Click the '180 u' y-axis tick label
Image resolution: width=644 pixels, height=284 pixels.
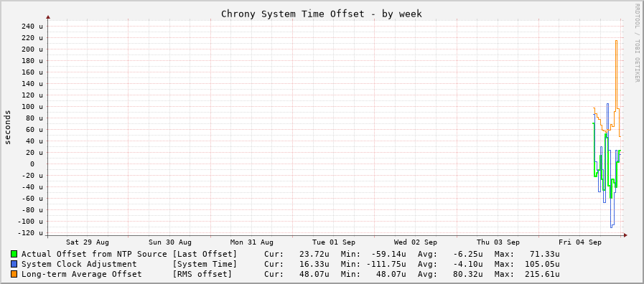[32, 61]
